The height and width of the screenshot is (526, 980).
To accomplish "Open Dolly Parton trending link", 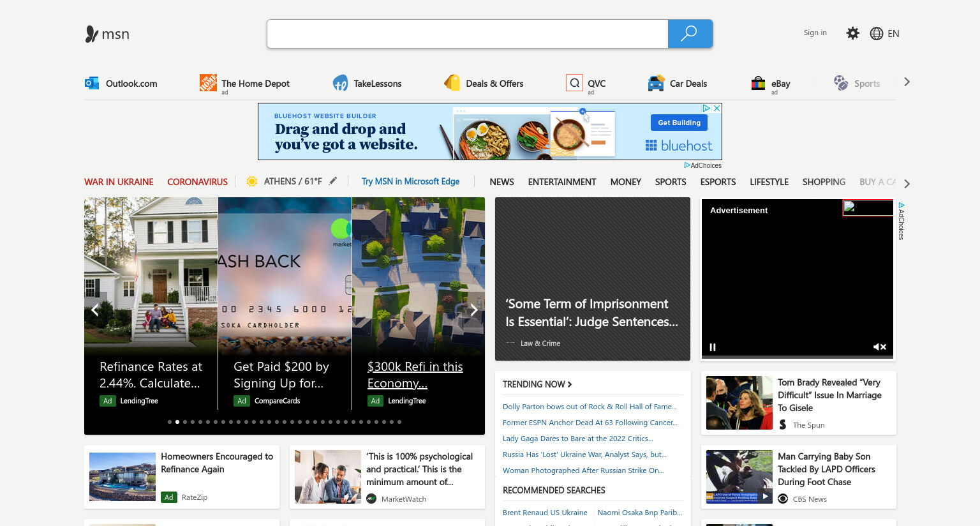I will click(x=590, y=407).
